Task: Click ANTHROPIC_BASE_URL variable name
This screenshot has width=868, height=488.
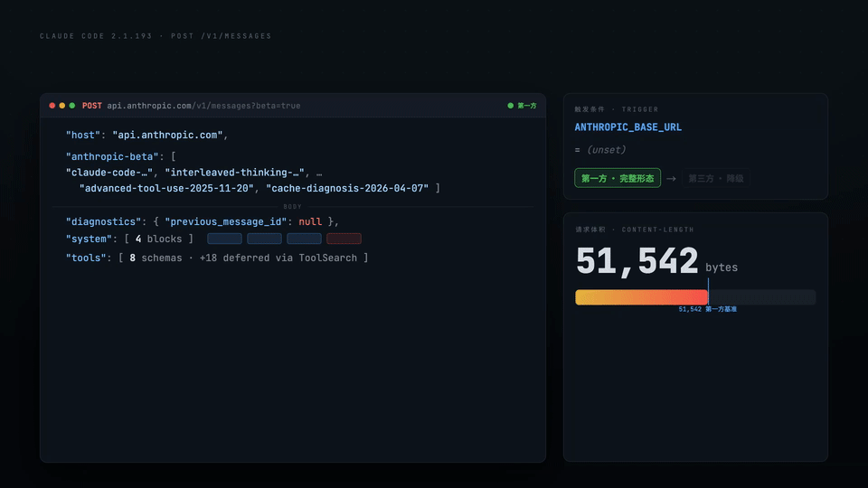Action: (x=627, y=127)
